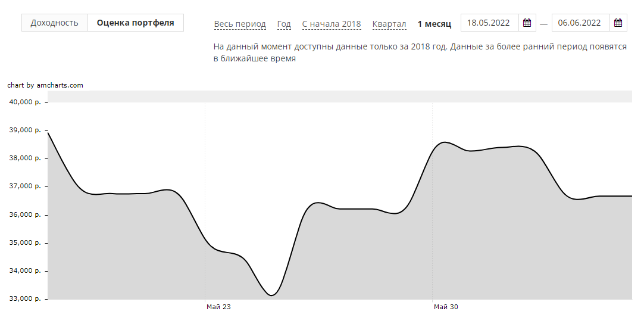
Task: Select the Оценка портфеля tab
Action: point(136,23)
